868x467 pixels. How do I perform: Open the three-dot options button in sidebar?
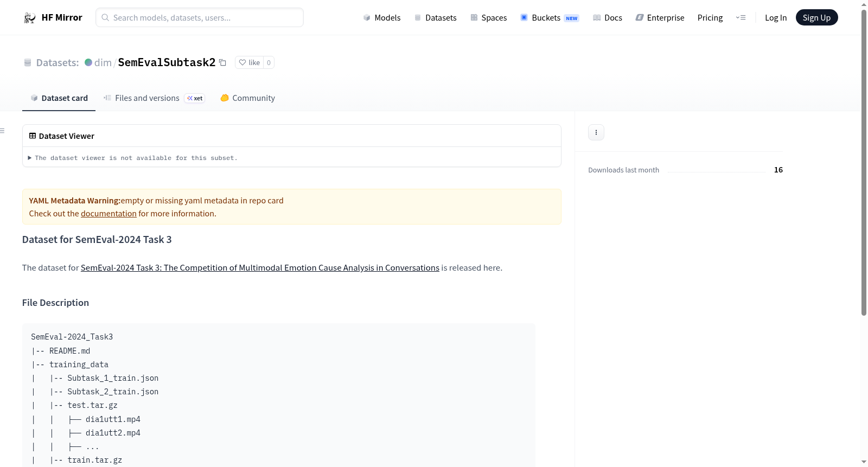click(x=596, y=132)
